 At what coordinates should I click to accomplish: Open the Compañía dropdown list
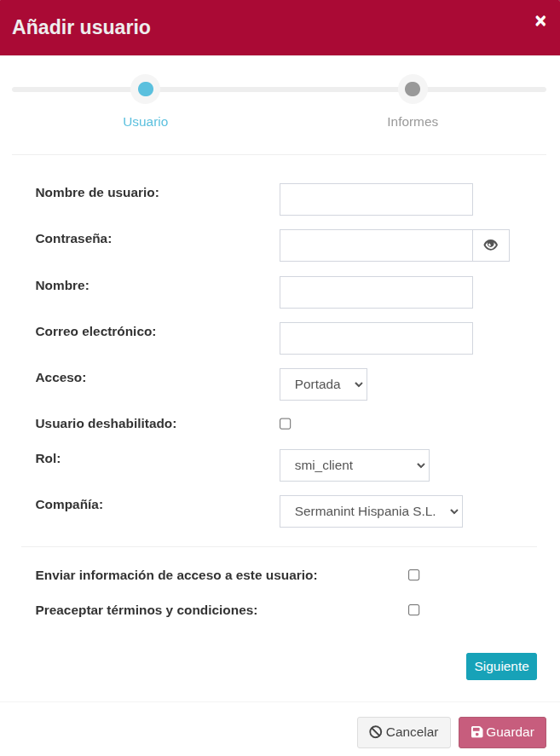tap(371, 511)
